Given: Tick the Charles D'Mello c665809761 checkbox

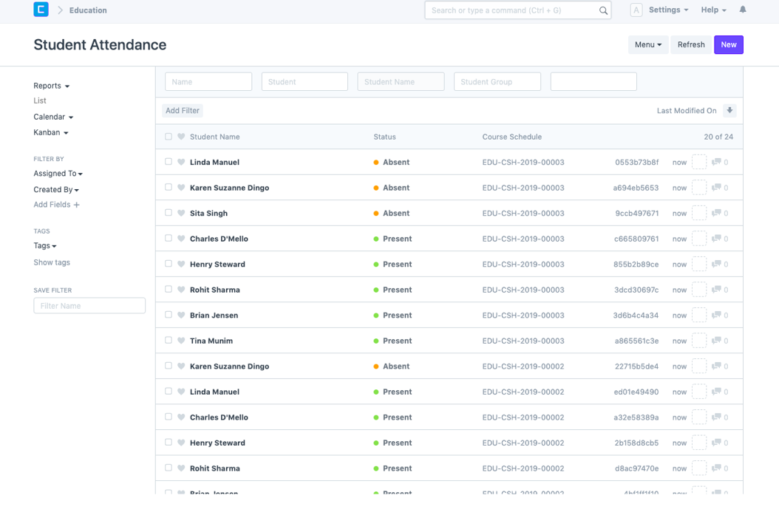Looking at the screenshot, I should (x=169, y=238).
